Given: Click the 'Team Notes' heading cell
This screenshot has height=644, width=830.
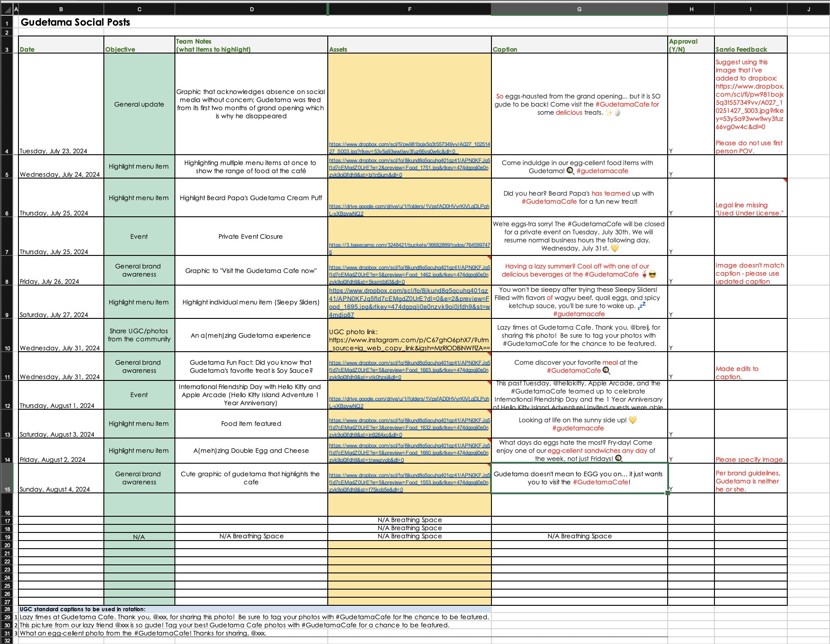Looking at the screenshot, I should click(251, 45).
